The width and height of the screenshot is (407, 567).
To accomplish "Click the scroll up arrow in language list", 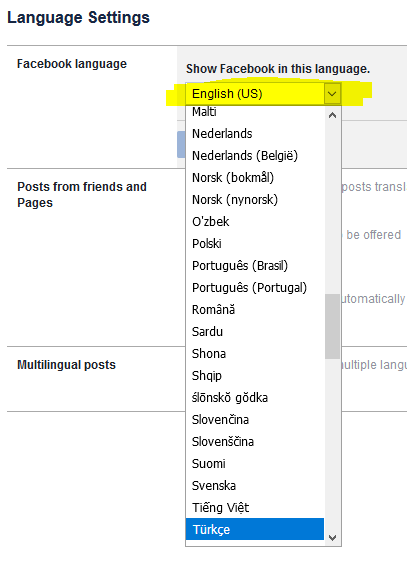I will [x=333, y=115].
